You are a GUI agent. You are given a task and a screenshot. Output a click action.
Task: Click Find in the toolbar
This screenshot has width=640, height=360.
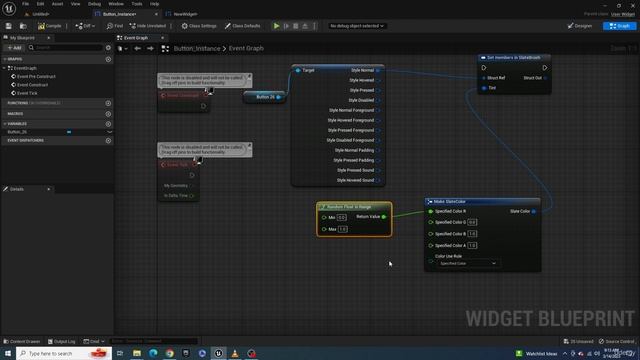point(115,26)
